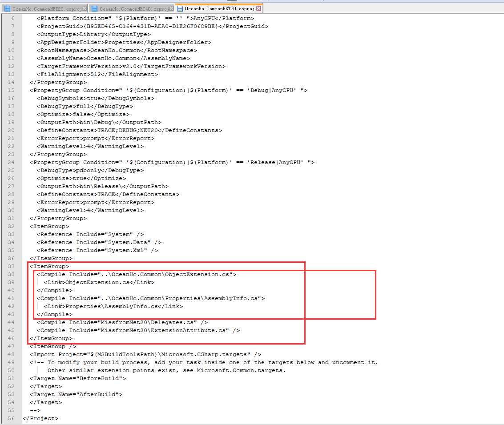The width and height of the screenshot is (504, 425).
Task: Click the disk icon on the inactive CommonNET20 tab
Action: [x=8, y=9]
